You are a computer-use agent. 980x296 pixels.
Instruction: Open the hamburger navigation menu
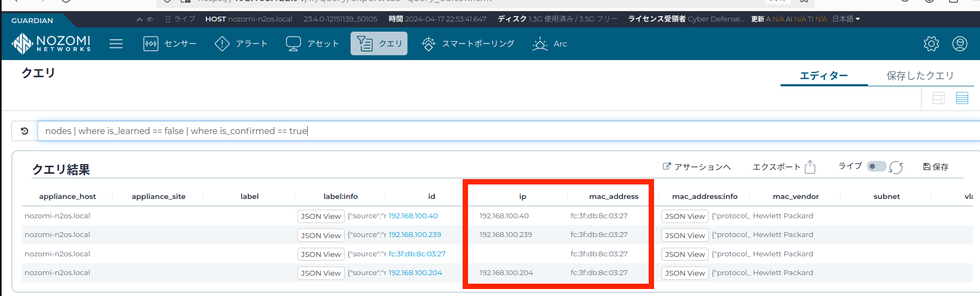tap(116, 43)
